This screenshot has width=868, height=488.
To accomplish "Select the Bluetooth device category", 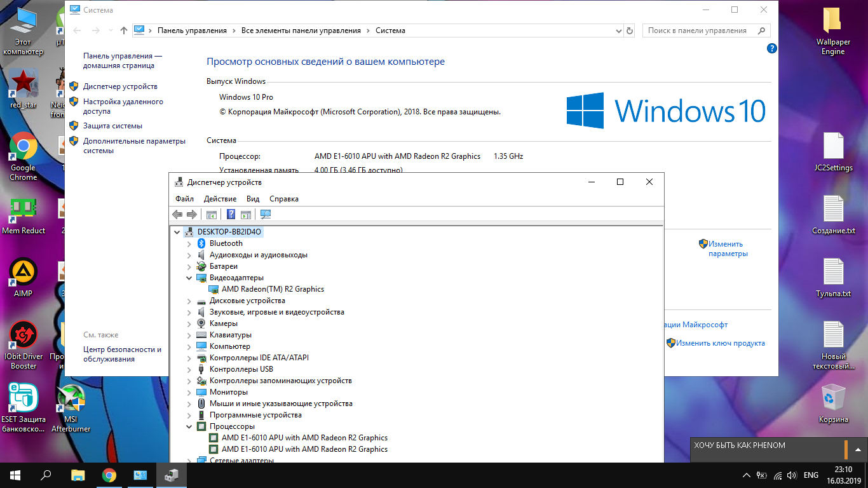I will [x=226, y=243].
